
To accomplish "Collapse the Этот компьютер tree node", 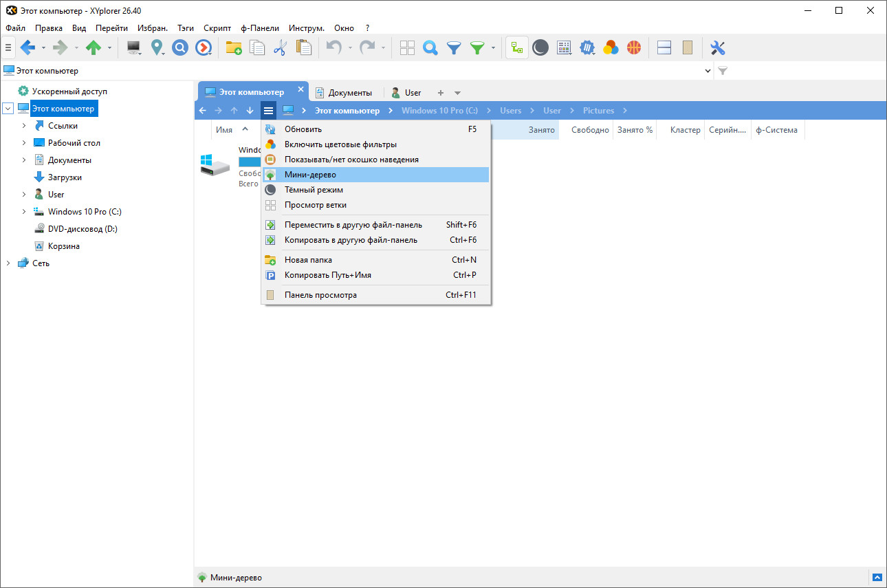I will 8,109.
